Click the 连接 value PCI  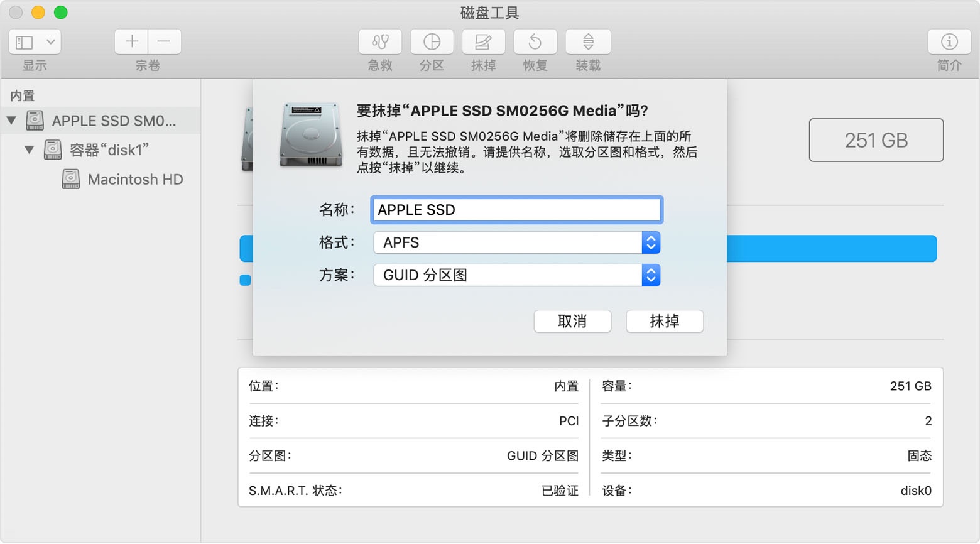[569, 421]
